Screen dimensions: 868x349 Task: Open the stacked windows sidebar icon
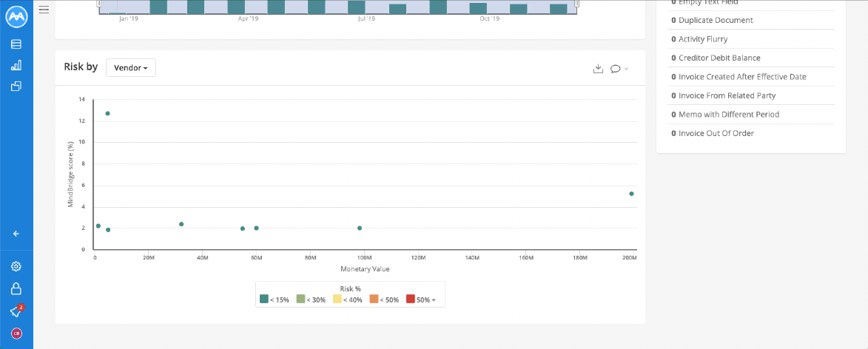(x=16, y=87)
